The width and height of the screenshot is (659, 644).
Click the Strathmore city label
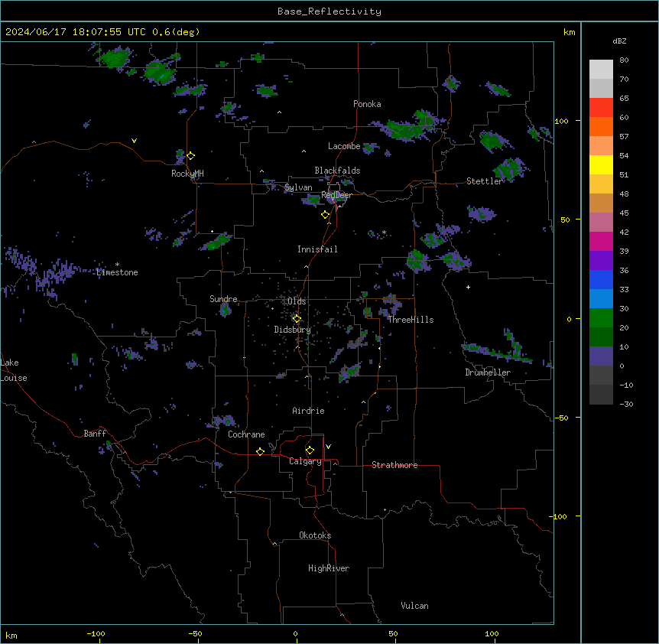pyautogui.click(x=394, y=465)
